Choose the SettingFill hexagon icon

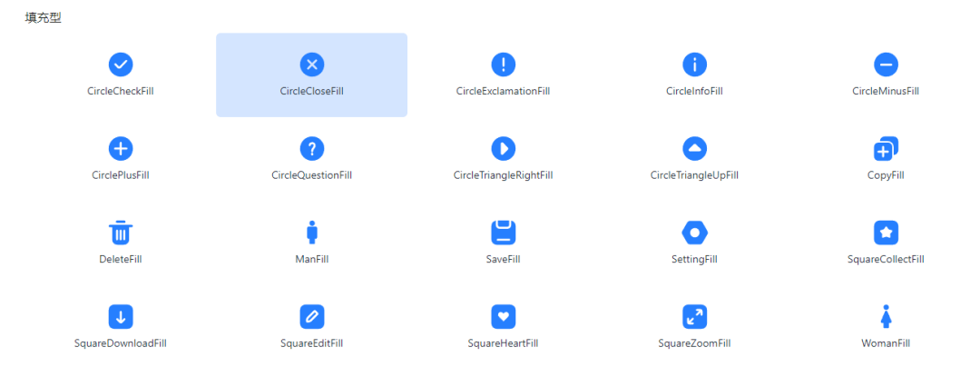(694, 233)
